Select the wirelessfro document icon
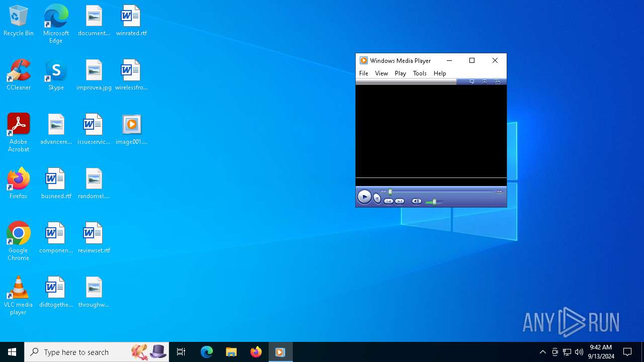The width and height of the screenshot is (644, 362). click(x=131, y=75)
